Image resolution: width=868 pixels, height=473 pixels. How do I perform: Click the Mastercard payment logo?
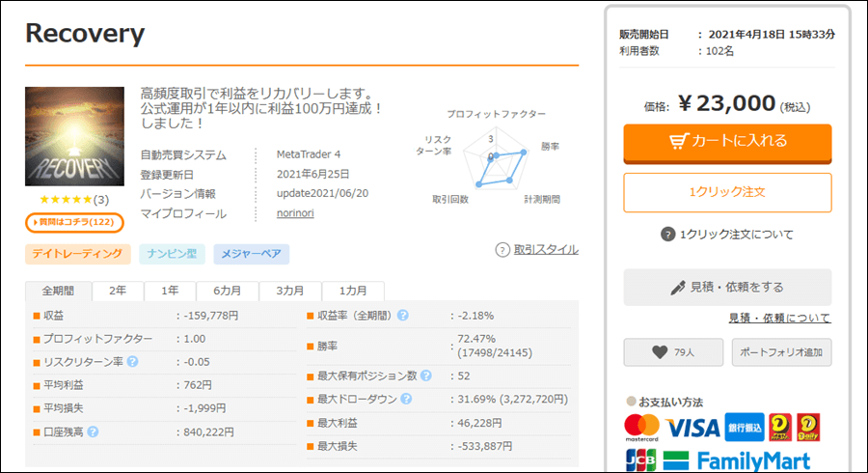point(642,428)
